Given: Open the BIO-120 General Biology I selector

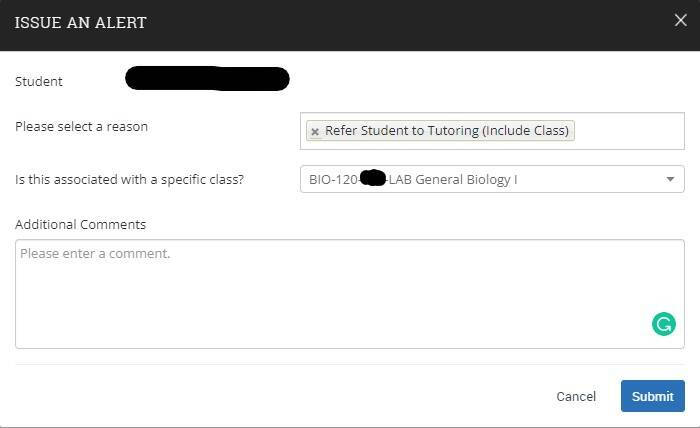Looking at the screenshot, I should coord(480,180).
